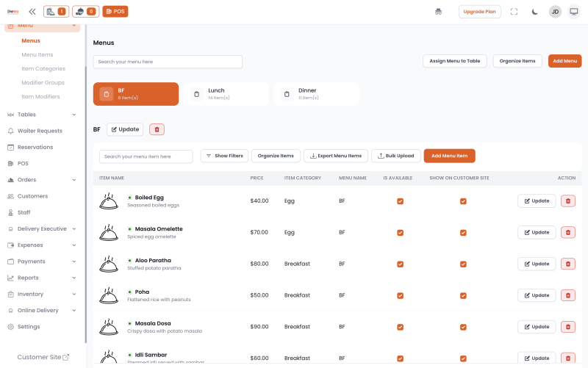Toggle Show on Customer Site for Masala Dosa
Viewport: 588px width, 368px height.
pos(463,327)
